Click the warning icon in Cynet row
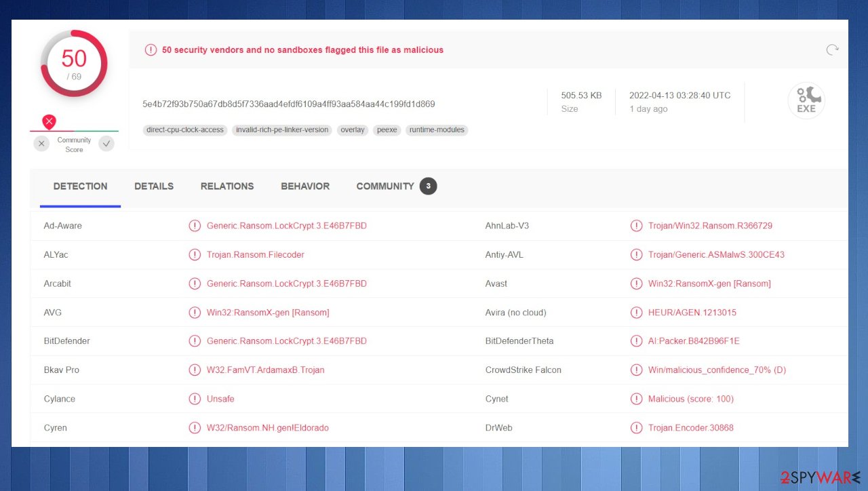Image resolution: width=868 pixels, height=491 pixels. 636,399
